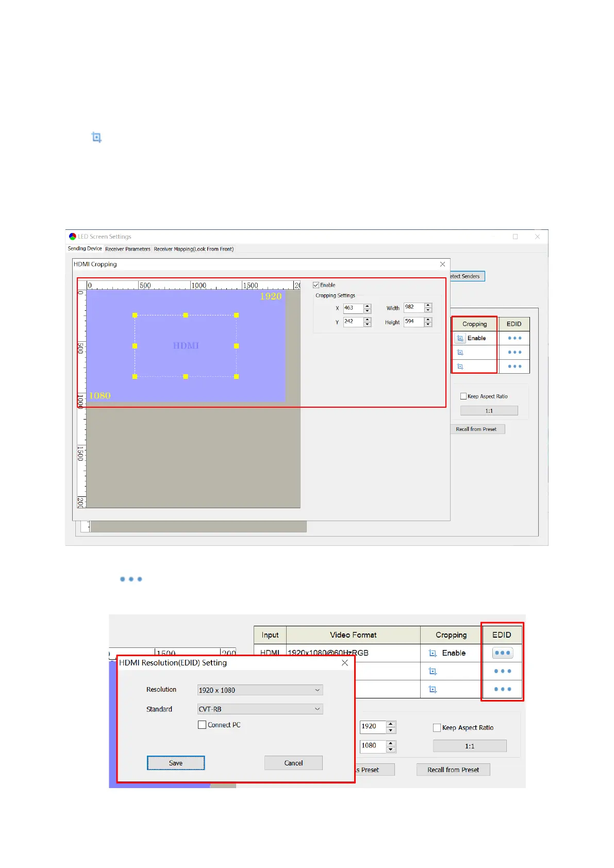Screen dimensions: 614x868
Task: Toggle Keep Aspect Ratio in the lower window
Action: [x=437, y=728]
